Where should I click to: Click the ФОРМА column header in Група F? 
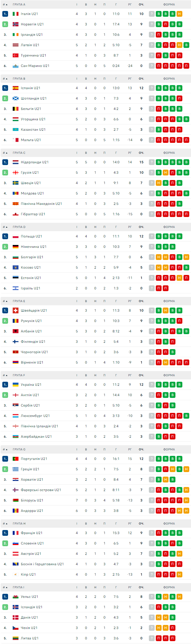tap(169, 375)
